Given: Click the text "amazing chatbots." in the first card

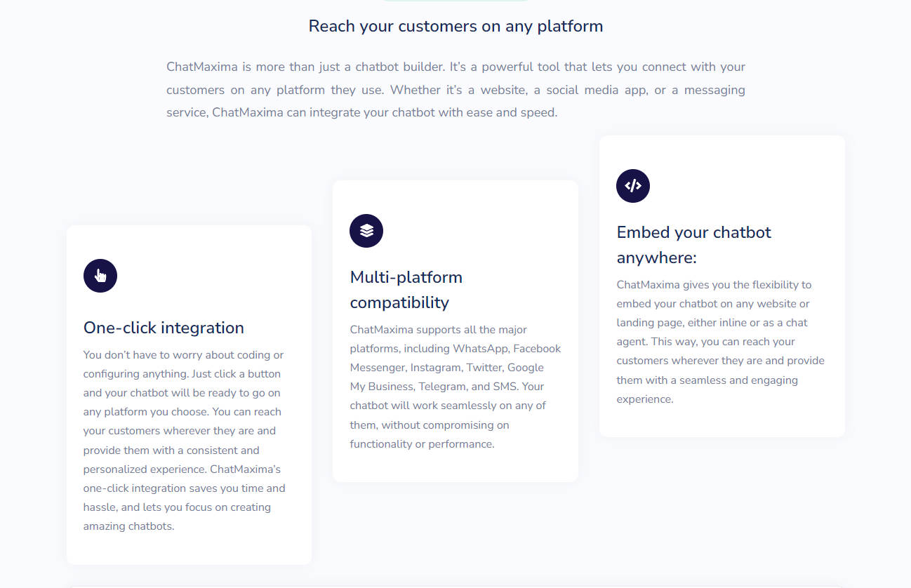Looking at the screenshot, I should pos(128,526).
